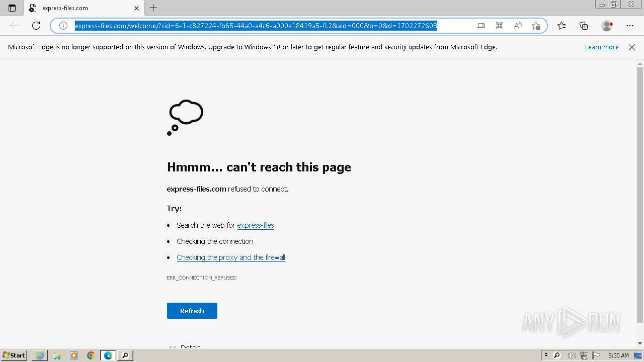Launch Google Chrome from taskbar
Screen dimensions: 644x362
pos(91,355)
